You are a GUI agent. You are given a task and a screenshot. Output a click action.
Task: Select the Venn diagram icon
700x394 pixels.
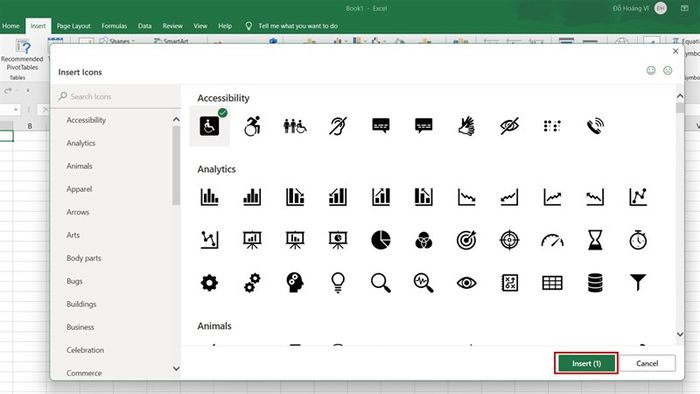point(424,240)
